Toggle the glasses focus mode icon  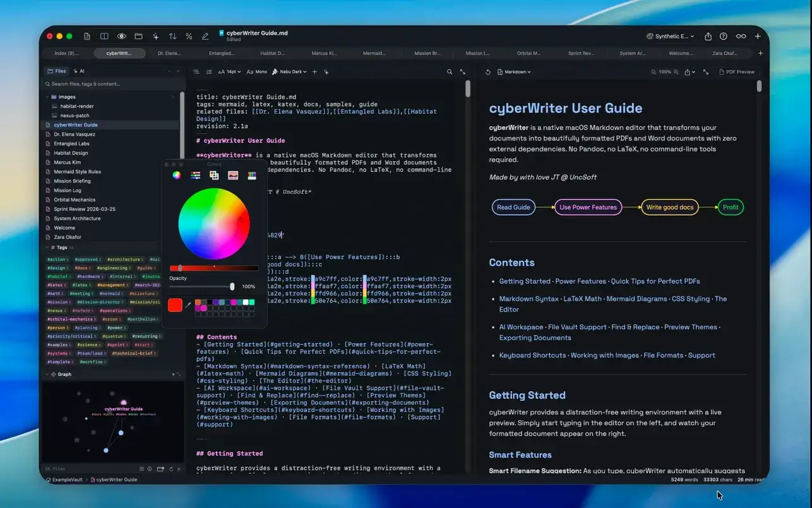pos(741,37)
